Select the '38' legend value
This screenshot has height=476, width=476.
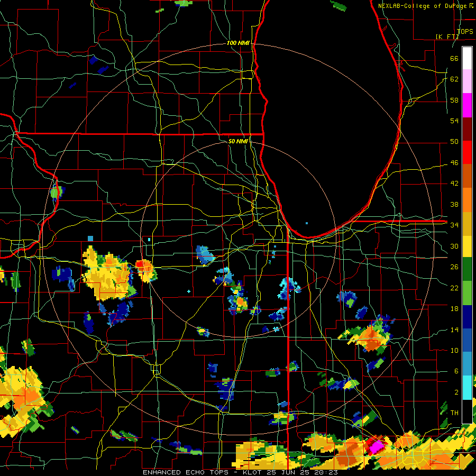tap(454, 204)
